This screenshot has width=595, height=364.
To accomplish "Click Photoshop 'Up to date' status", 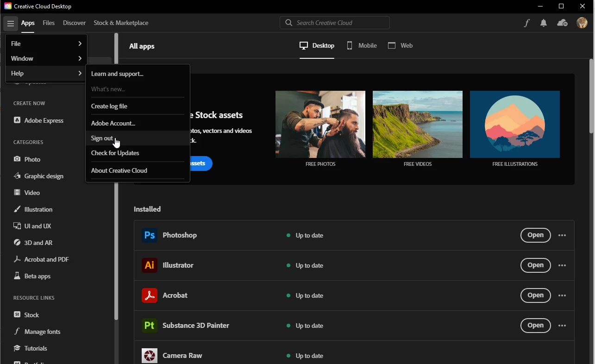I will tap(305, 235).
